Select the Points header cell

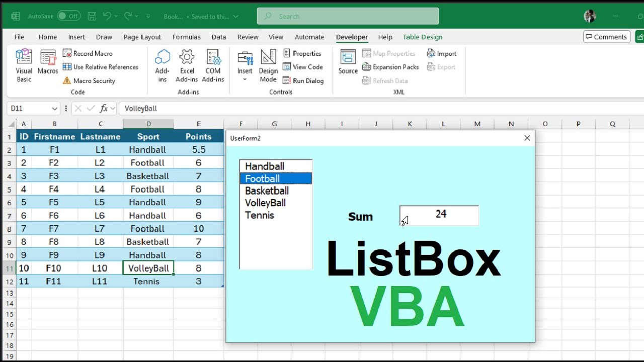(x=199, y=137)
